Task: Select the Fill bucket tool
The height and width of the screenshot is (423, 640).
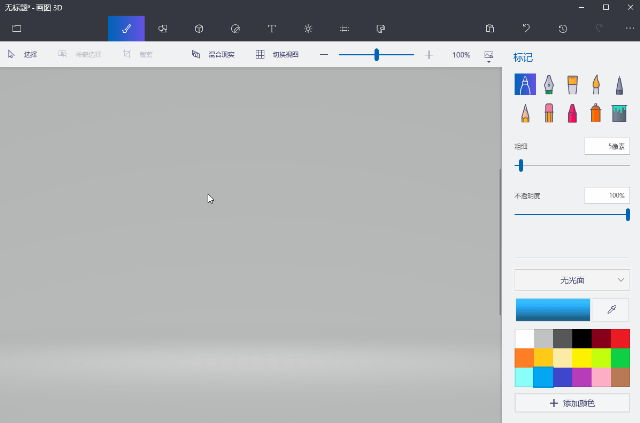Action: 619,113
